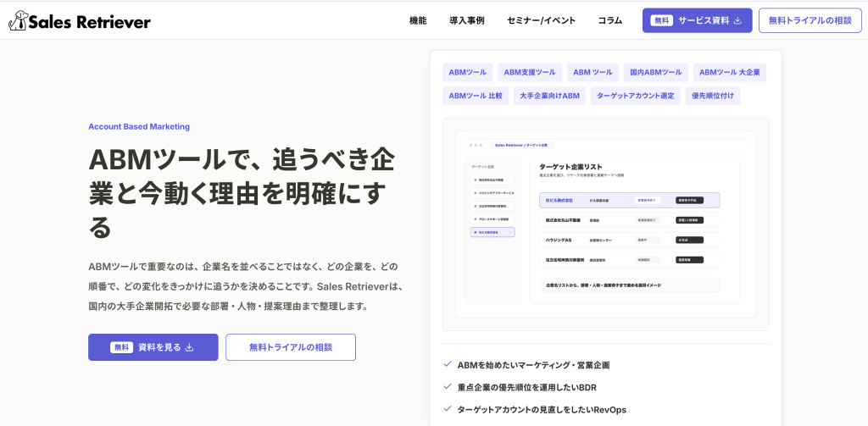Click the Account Based Marketing label

point(139,127)
